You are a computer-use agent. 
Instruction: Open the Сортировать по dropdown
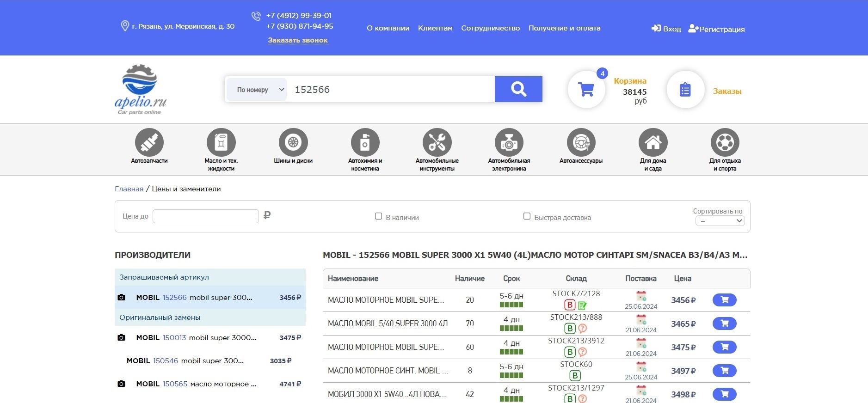[x=720, y=221]
